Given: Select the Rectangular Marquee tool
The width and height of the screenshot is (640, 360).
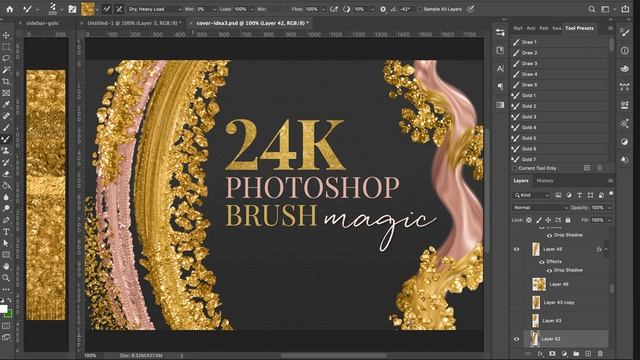Looking at the screenshot, I should click(6, 47).
